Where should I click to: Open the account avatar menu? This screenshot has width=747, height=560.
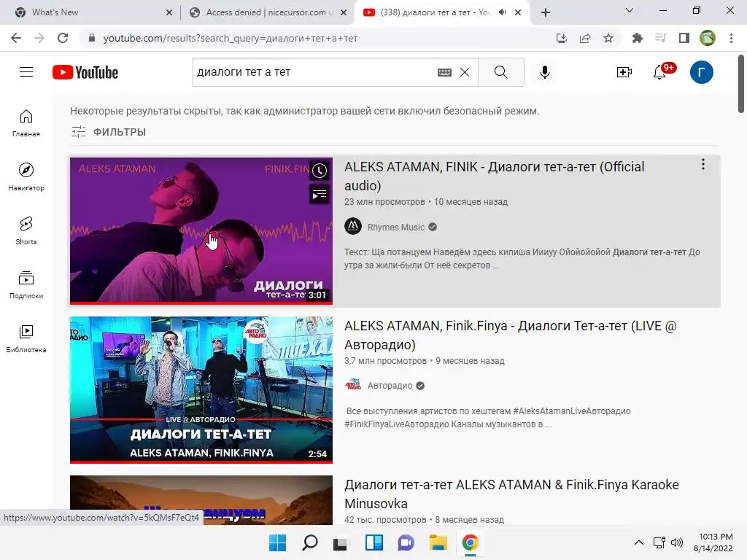click(701, 72)
